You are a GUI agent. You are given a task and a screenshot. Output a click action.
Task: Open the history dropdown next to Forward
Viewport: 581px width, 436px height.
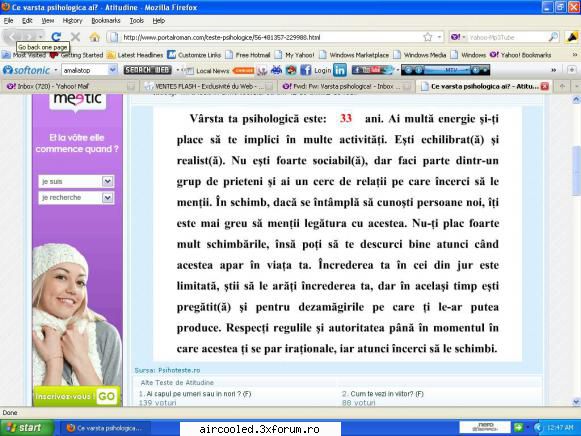[41, 37]
